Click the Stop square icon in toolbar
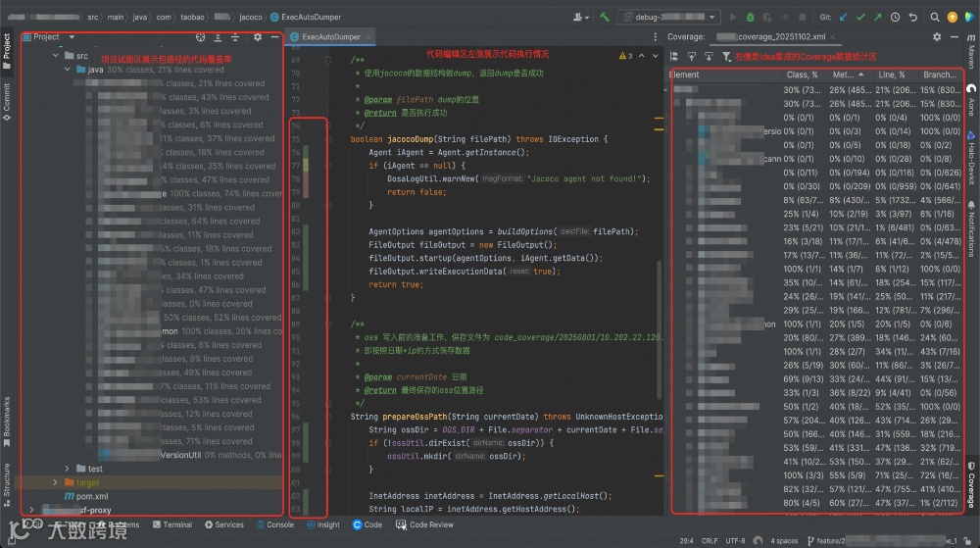 [x=803, y=17]
